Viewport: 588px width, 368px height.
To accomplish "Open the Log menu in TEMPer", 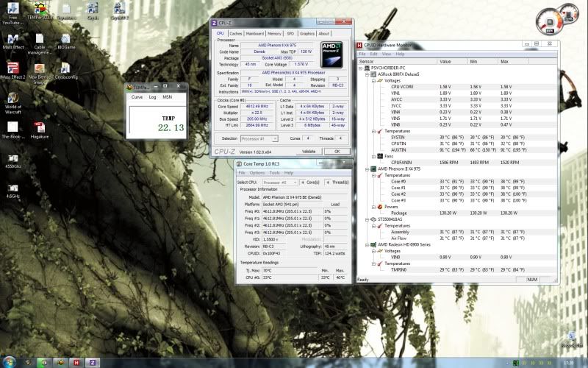I will [152, 97].
